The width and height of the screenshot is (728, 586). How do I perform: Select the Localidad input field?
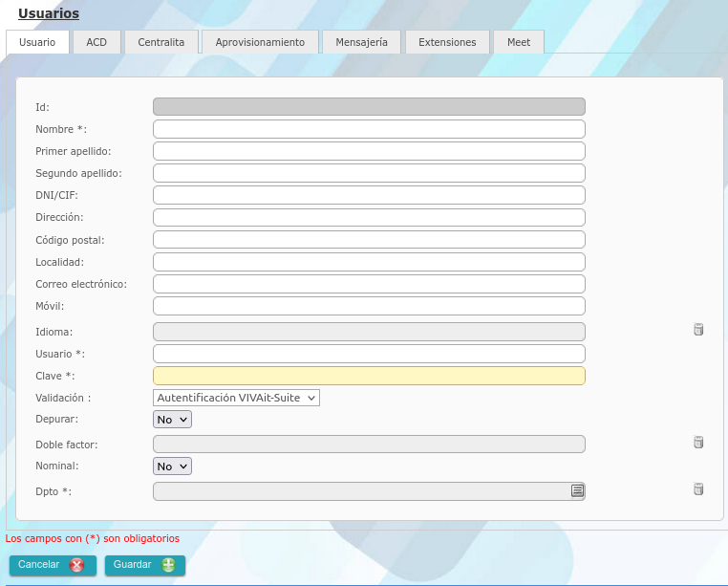(x=369, y=262)
